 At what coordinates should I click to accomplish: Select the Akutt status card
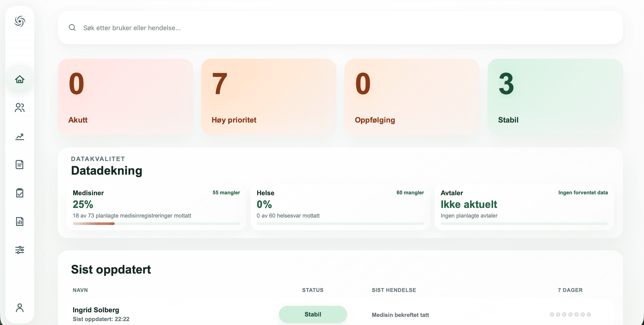(x=125, y=97)
